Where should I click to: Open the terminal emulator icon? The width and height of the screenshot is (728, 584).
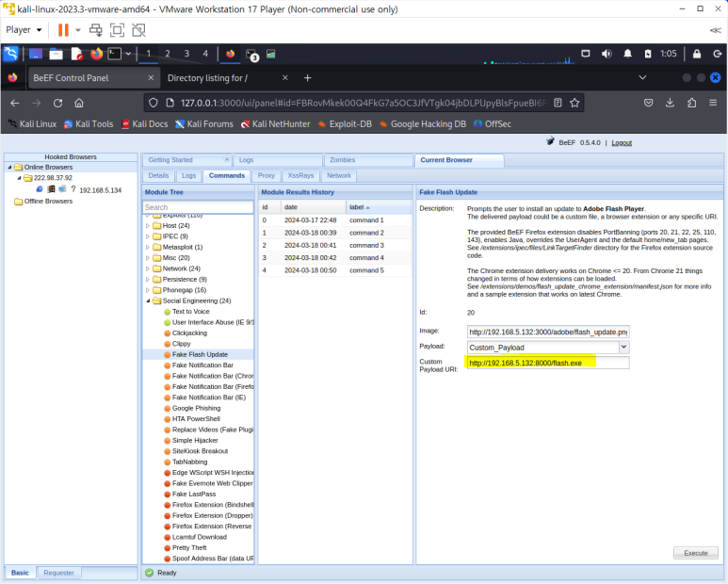coord(115,54)
